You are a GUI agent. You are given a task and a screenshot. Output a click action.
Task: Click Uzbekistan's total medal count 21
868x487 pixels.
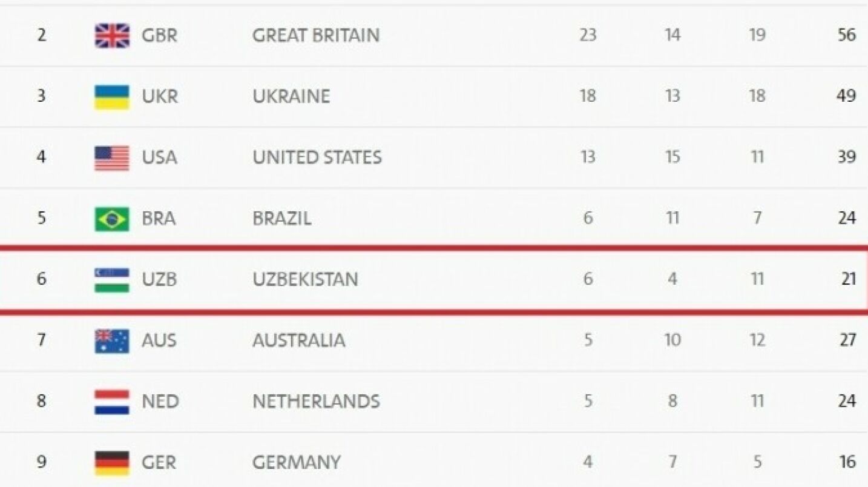849,279
